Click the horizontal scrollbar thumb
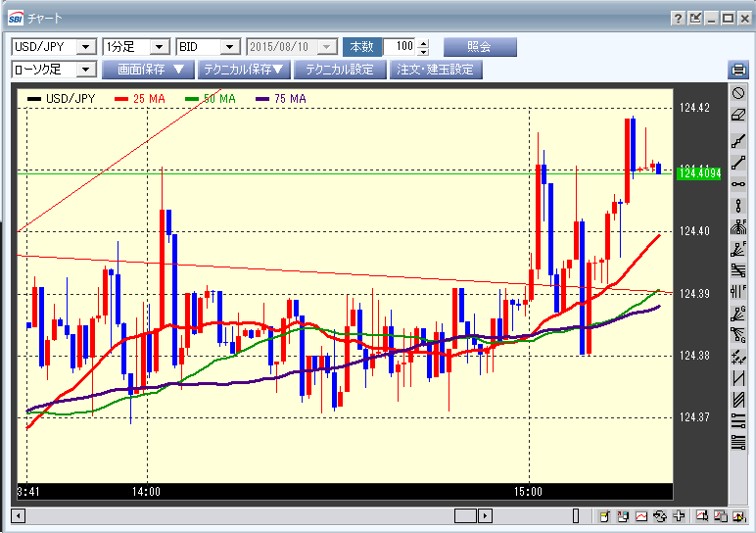This screenshot has height=533, width=756. [x=465, y=516]
